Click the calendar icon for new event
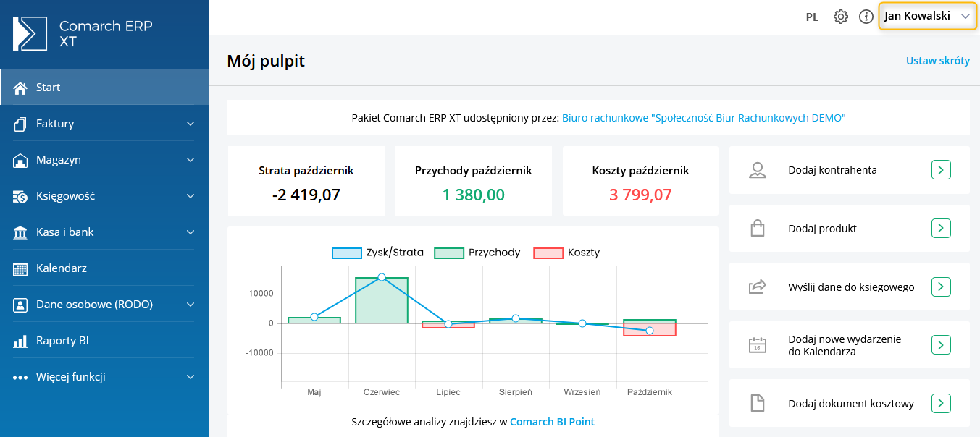 click(x=758, y=345)
